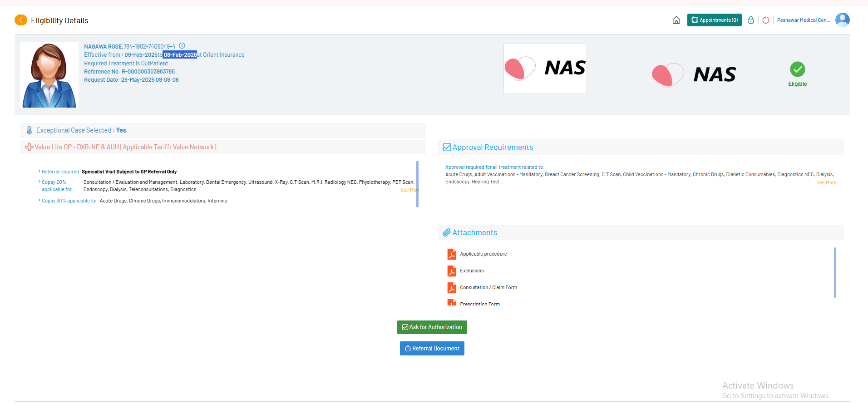Click the green lock icon
Viewport: 868px width, 404px height.
pyautogui.click(x=751, y=20)
